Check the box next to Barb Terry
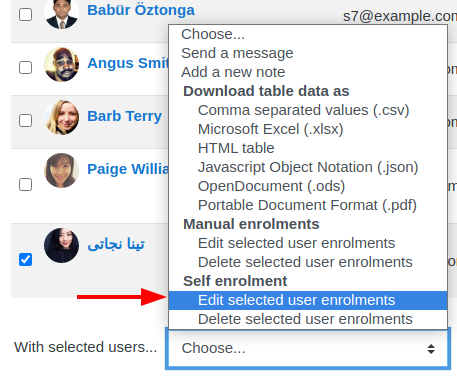Screen dimensions: 457x384 point(25,120)
